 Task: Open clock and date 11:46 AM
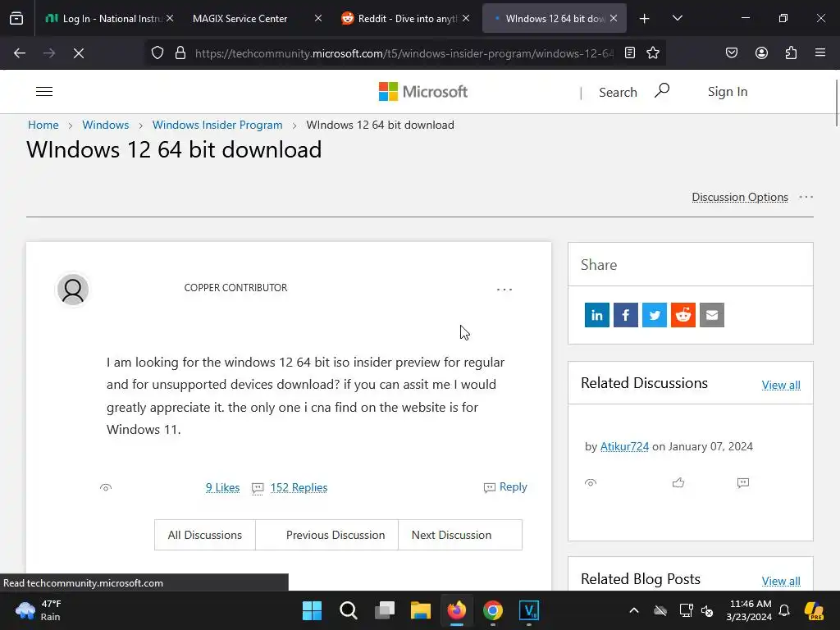750,610
